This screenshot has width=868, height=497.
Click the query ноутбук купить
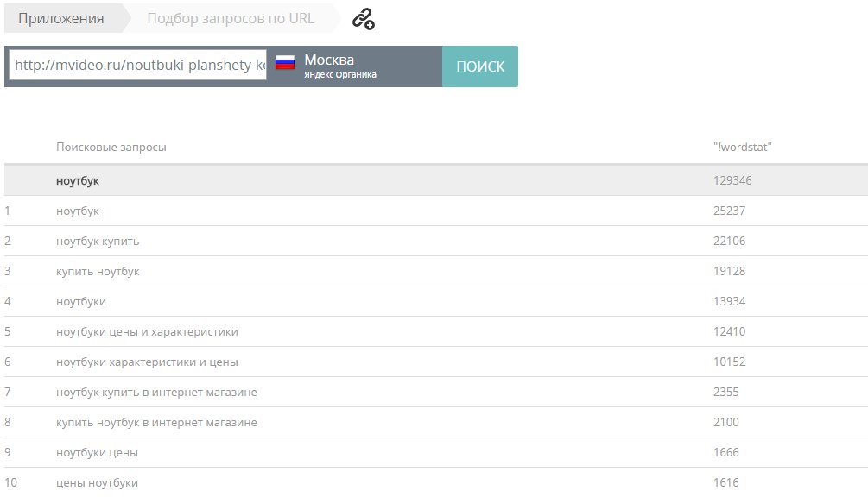(98, 242)
